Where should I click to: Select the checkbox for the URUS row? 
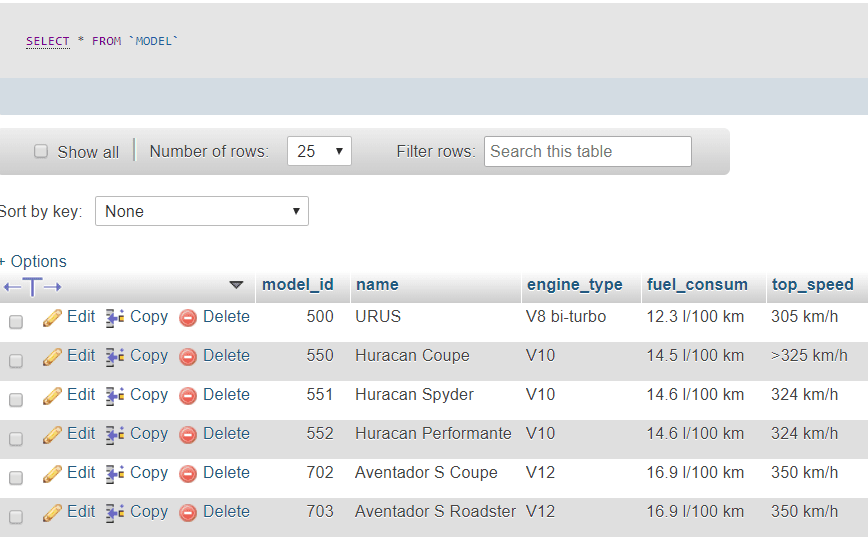tap(16, 322)
